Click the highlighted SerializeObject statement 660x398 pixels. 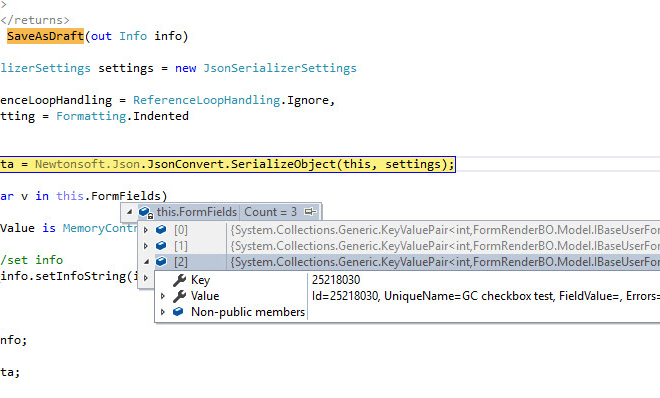(228, 164)
